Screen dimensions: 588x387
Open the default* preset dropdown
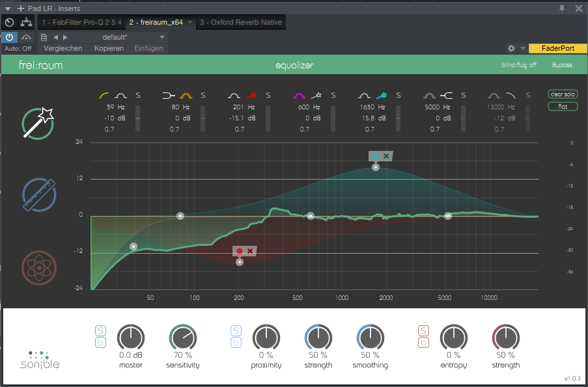pyautogui.click(x=118, y=37)
